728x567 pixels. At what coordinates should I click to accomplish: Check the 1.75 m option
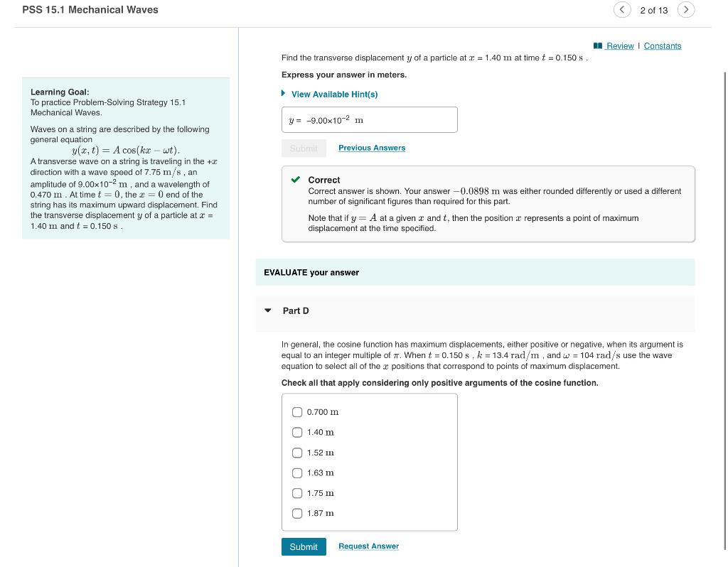pos(297,493)
